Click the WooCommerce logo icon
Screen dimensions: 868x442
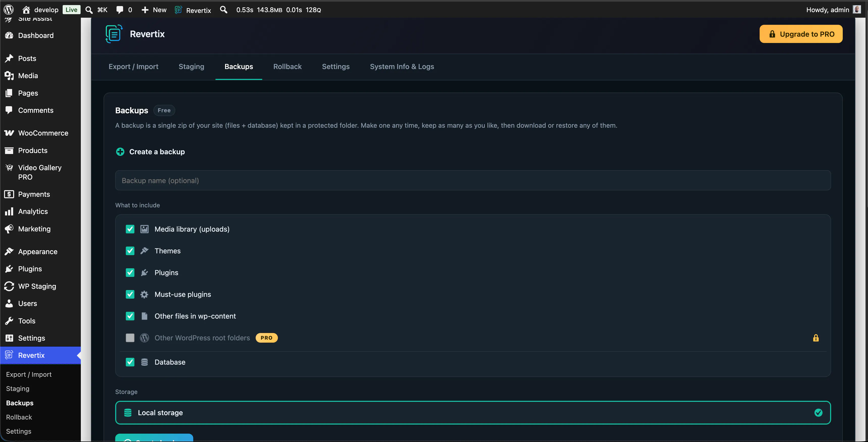click(9, 133)
